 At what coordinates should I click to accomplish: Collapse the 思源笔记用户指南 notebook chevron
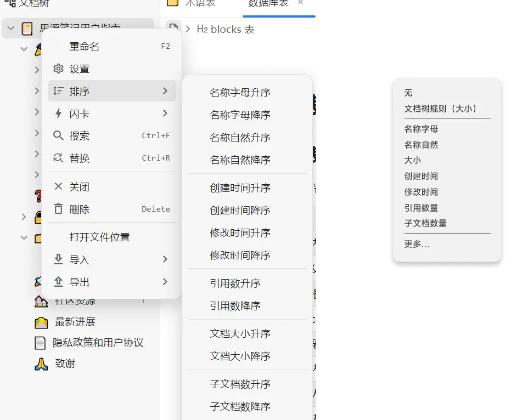tap(11, 29)
